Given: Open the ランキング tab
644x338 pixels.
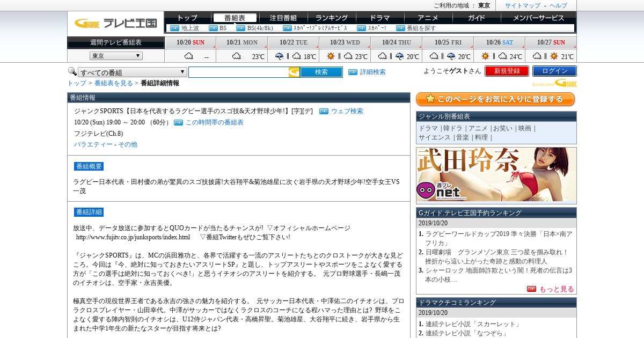Looking at the screenshot, I should click(x=331, y=18).
